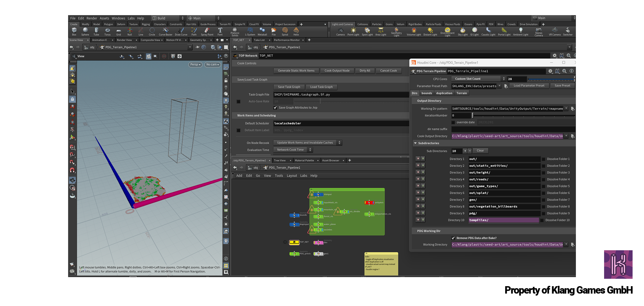Disable Remove PDG Data after Bake
Screen dimensions: 644x306
click(x=453, y=238)
